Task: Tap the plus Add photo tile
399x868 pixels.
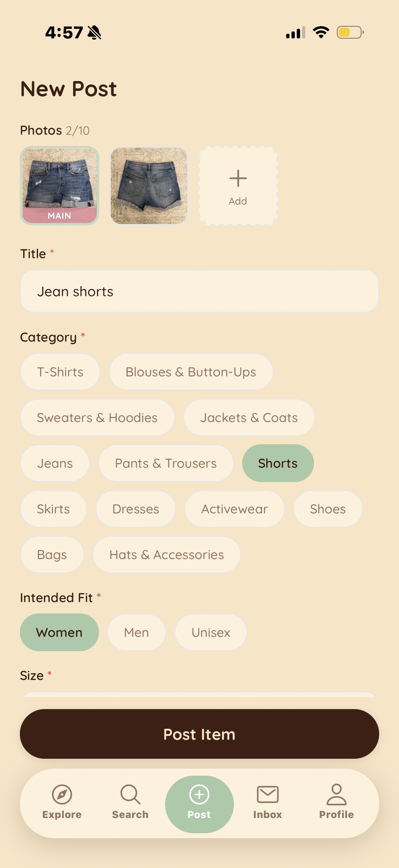Action: 238,186
